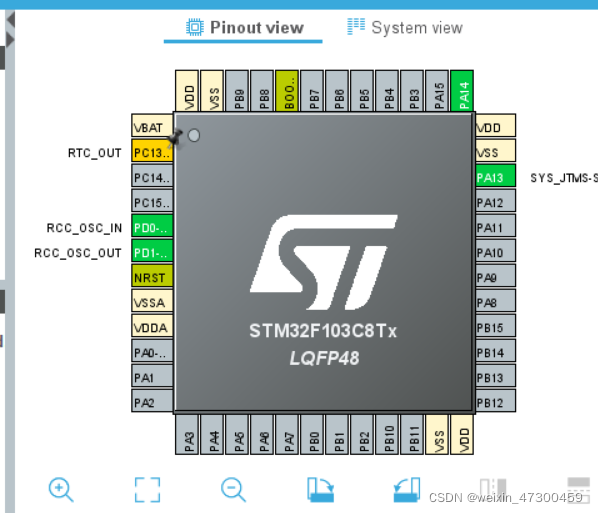The width and height of the screenshot is (598, 513).
Task: Click the SYS_JTMS signal label beside PA13
Action: 564,178
